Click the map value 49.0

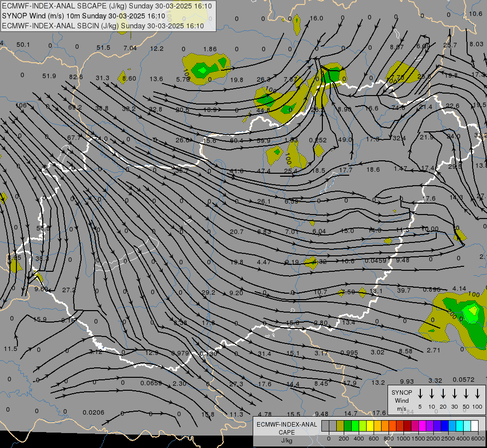tap(344, 140)
